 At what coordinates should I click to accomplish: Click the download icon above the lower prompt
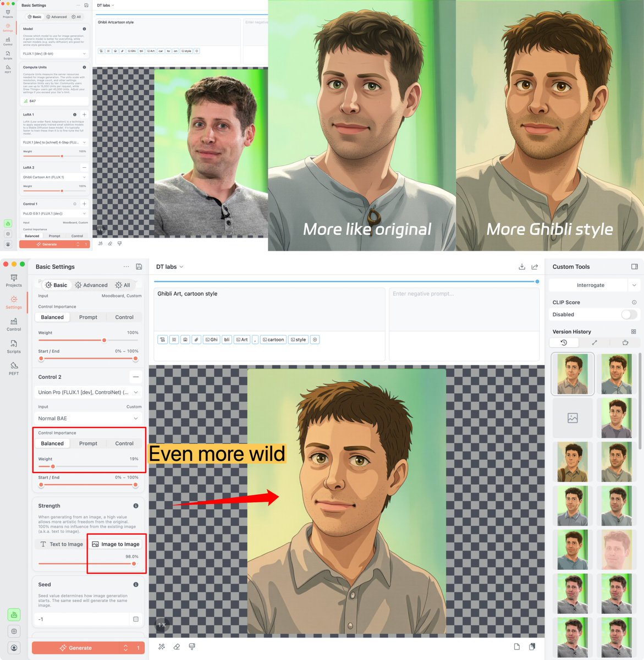click(522, 267)
